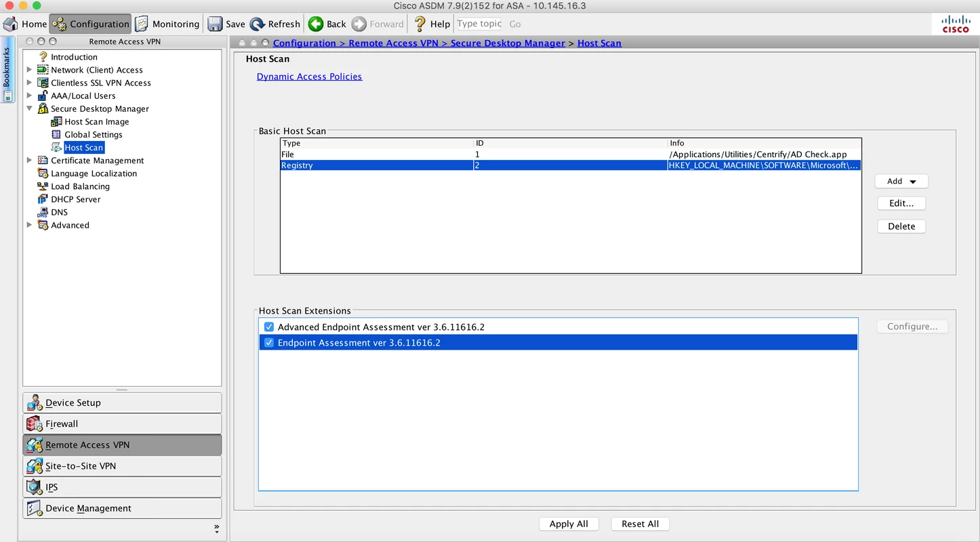
Task: Click the AAA/Local Users icon
Action: coord(43,96)
